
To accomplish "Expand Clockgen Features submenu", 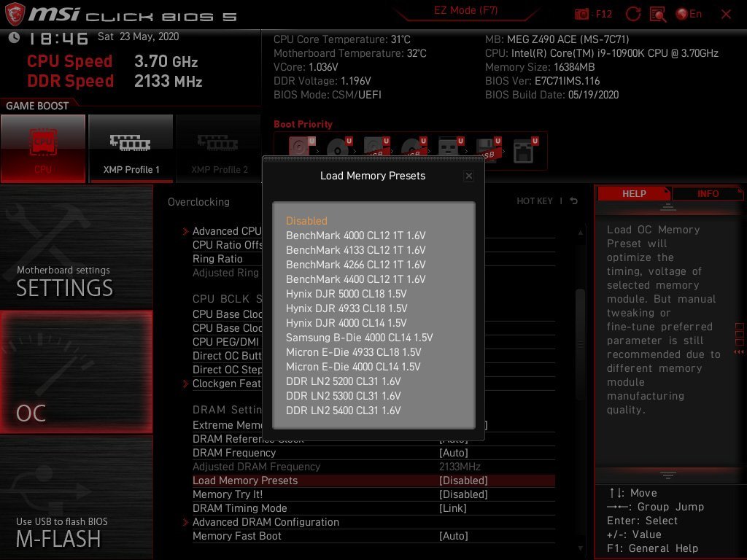I will click(227, 384).
